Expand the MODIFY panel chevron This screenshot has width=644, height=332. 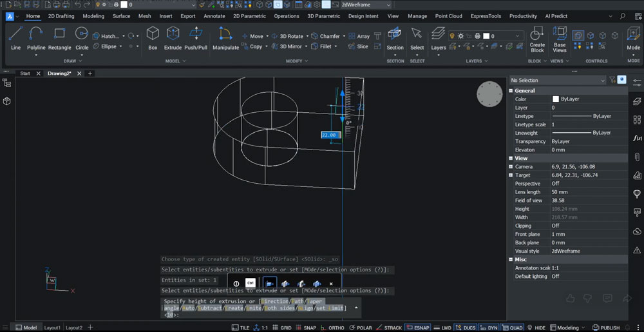click(305, 61)
